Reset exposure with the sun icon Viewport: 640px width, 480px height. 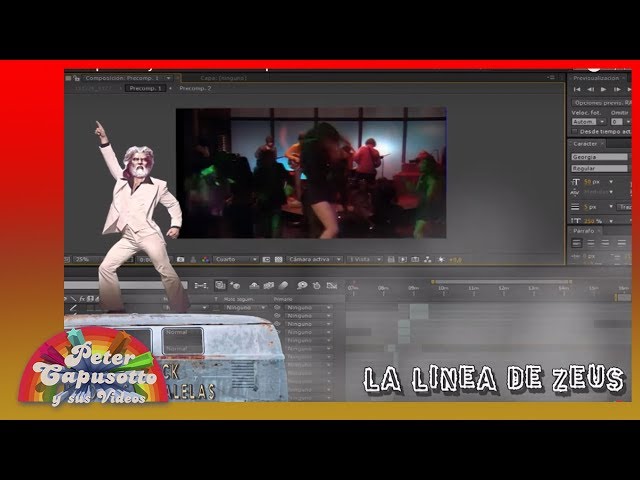[441, 260]
